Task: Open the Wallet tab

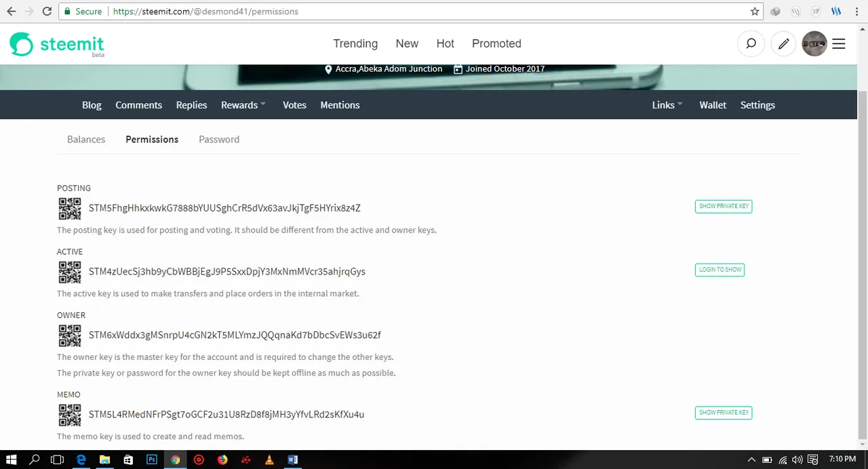Action: pyautogui.click(x=713, y=105)
